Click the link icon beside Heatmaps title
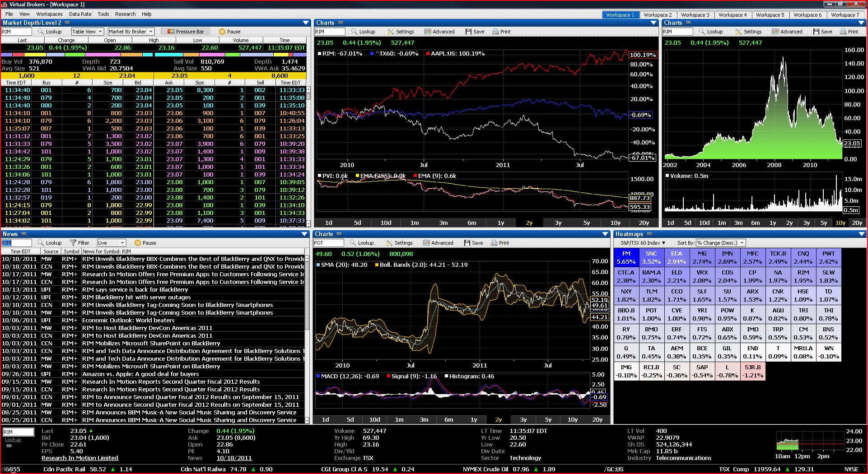Image resolution: width=868 pixels, height=474 pixels. coord(649,234)
